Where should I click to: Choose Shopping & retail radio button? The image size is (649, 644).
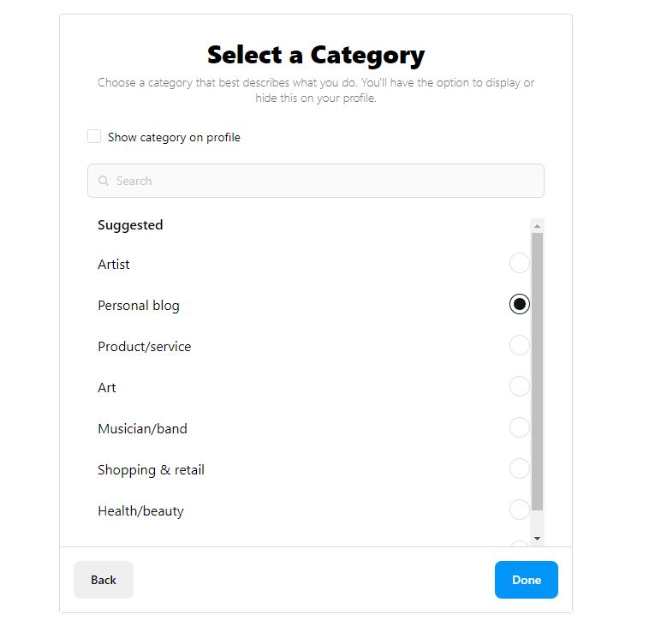click(x=520, y=468)
